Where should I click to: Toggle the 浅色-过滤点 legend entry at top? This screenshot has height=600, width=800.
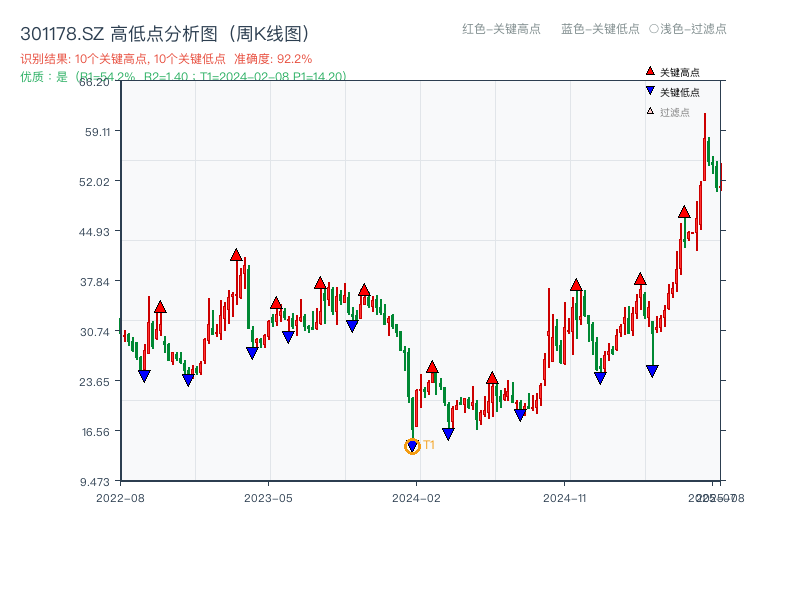[688, 29]
